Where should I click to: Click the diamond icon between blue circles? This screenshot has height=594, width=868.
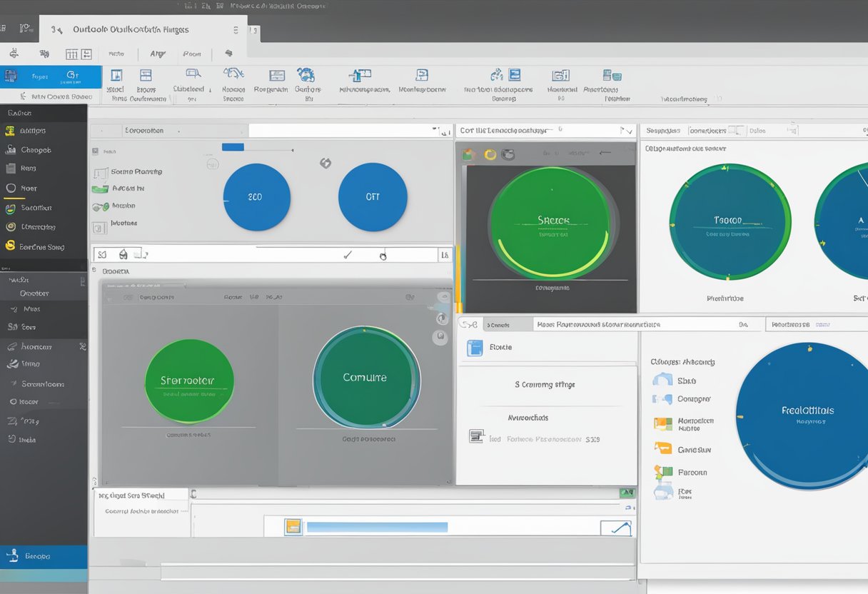[x=325, y=163]
